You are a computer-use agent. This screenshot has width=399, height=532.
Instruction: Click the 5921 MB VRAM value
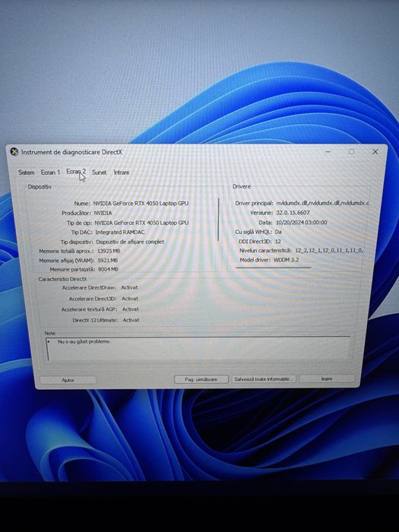(x=108, y=260)
